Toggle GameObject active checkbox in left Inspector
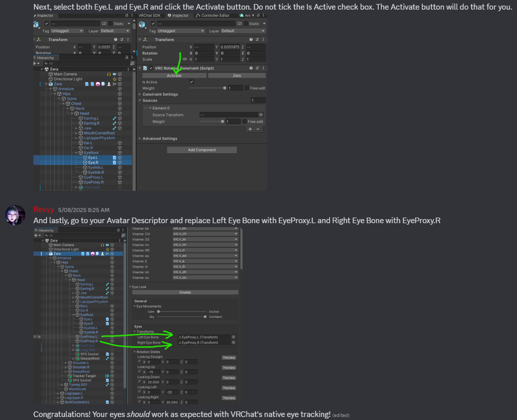 pos(47,23)
